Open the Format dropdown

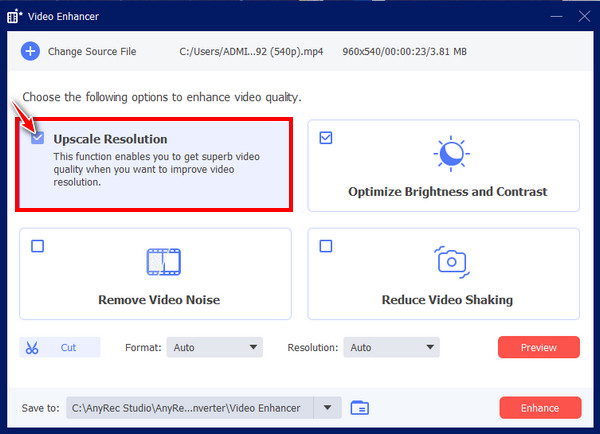point(215,348)
